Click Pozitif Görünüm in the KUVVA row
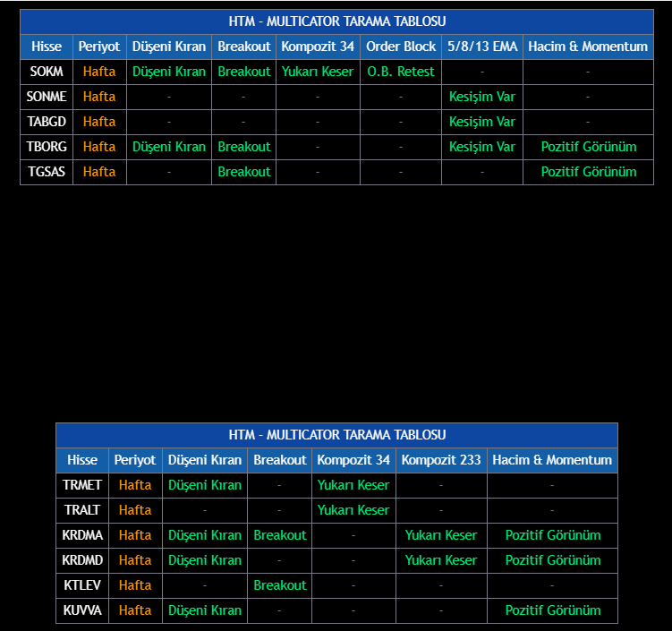Image resolution: width=672 pixels, height=631 pixels. (x=553, y=610)
